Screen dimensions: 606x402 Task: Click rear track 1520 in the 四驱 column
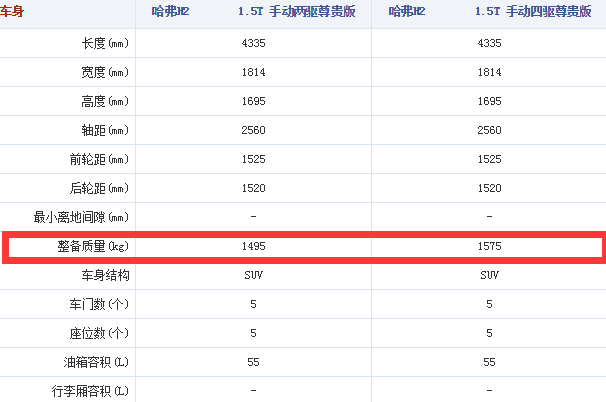click(489, 188)
